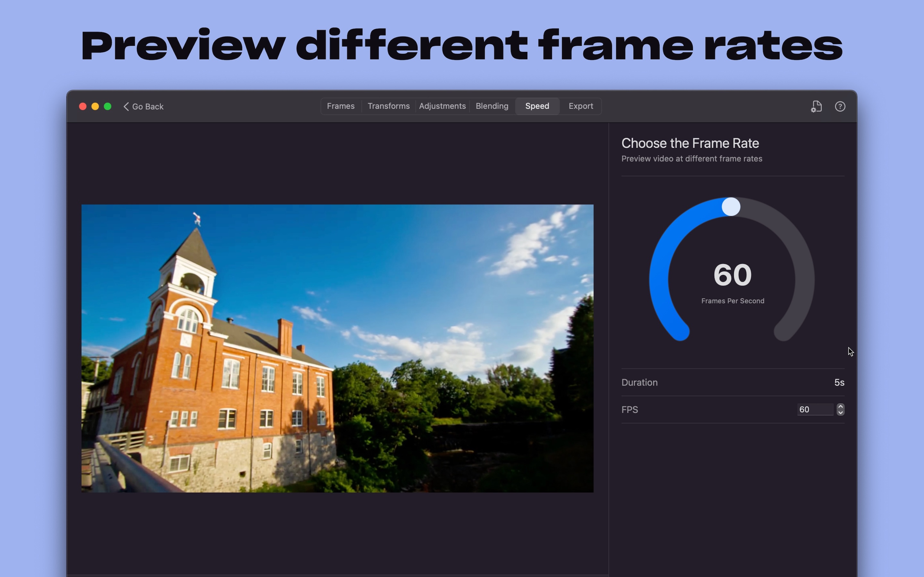This screenshot has width=924, height=577.
Task: Enter full screen with green button
Action: pos(108,106)
